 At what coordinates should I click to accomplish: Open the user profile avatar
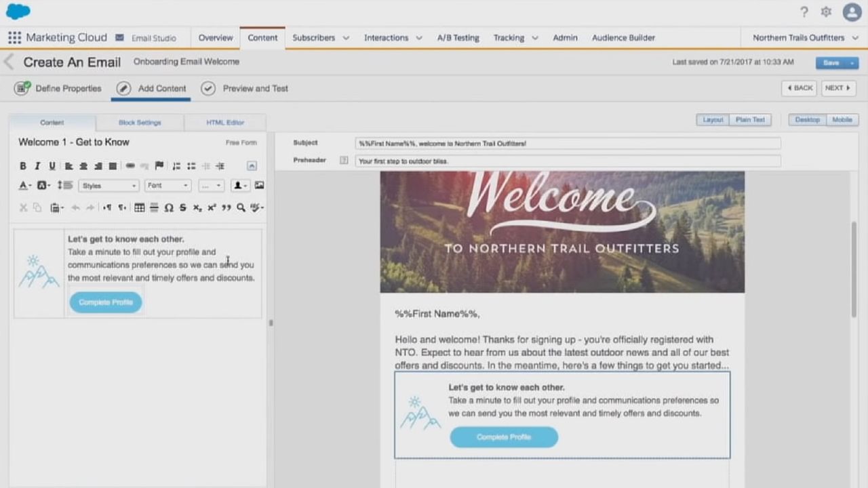click(x=852, y=12)
